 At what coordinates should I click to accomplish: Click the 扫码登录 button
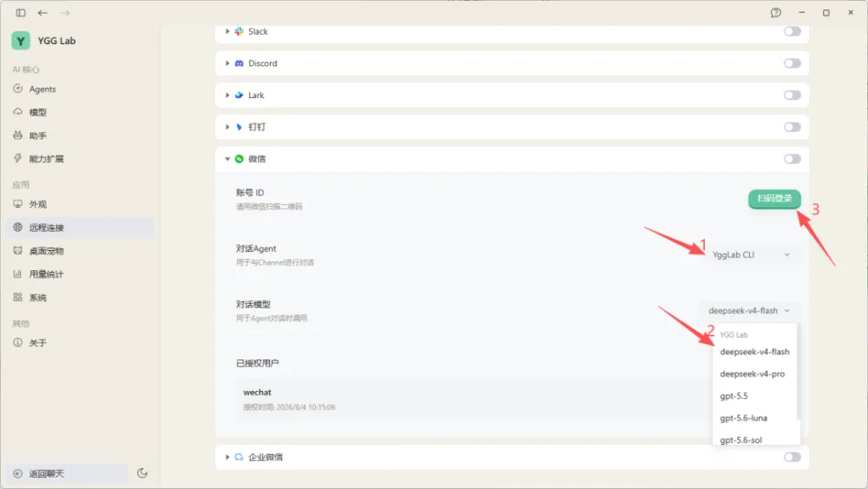coord(774,199)
